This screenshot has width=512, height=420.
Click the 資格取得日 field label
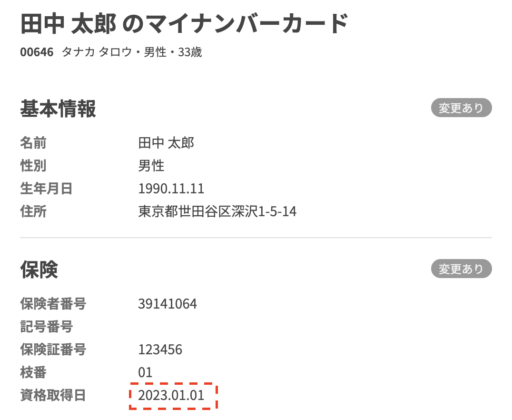(53, 395)
